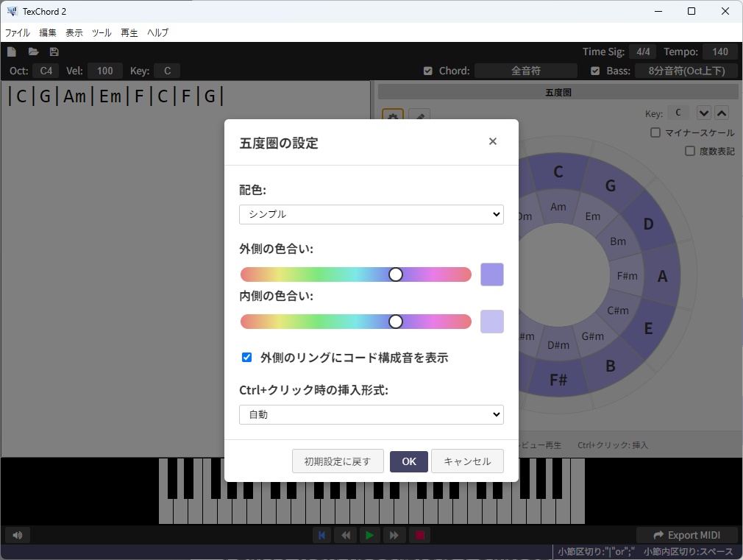The image size is (743, 560).
Task: Click the A segment on the circle of fifths
Action: pos(662,276)
